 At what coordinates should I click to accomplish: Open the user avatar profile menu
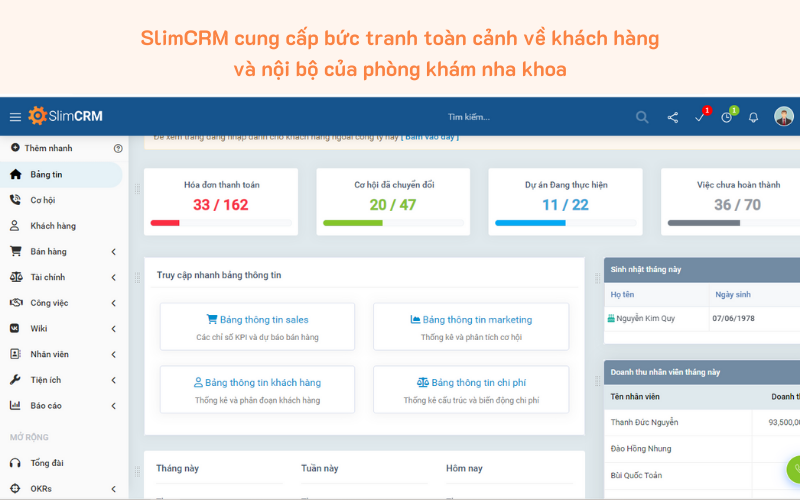pyautogui.click(x=784, y=116)
